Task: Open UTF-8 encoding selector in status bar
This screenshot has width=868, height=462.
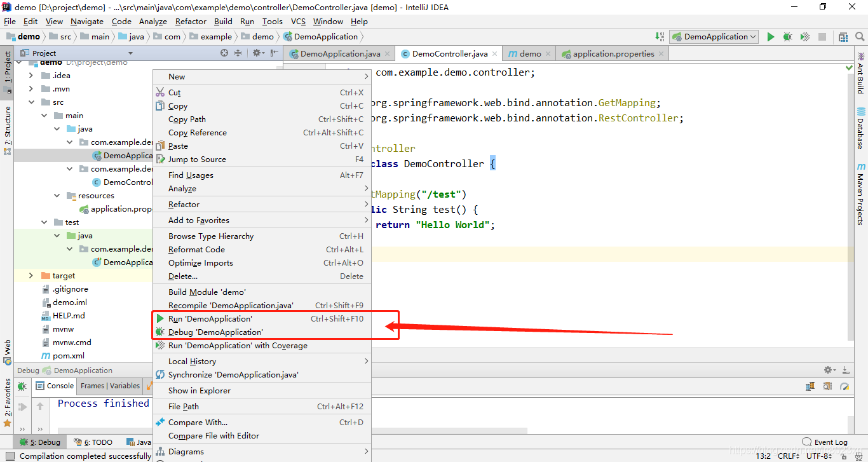Action: pos(820,456)
